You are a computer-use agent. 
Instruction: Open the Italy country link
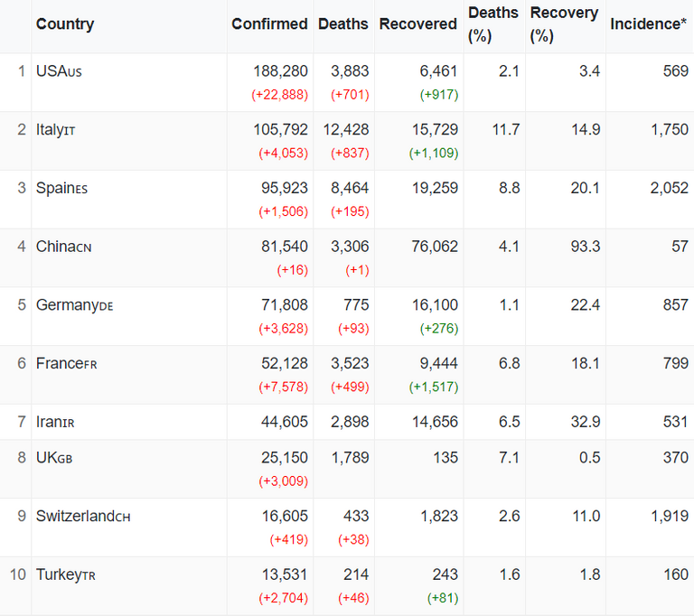click(55, 130)
